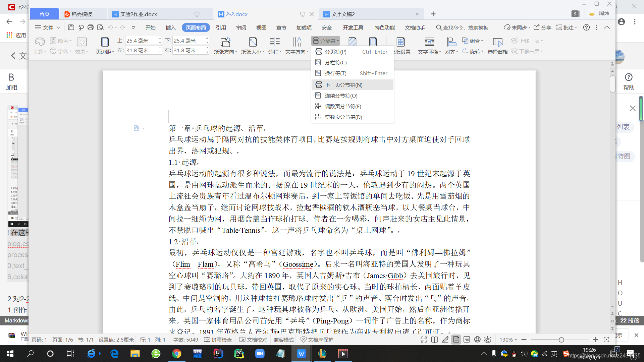
Task: Open the 主题 theme palette icon
Action: pyautogui.click(x=40, y=45)
